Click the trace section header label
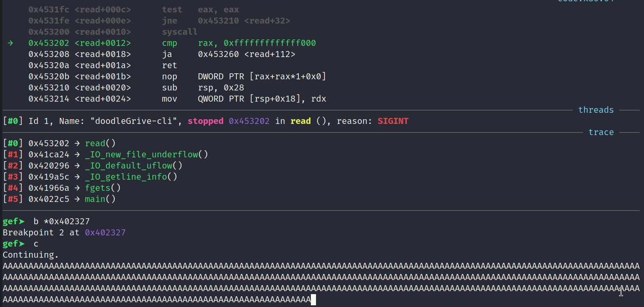The width and height of the screenshot is (644, 307). pyautogui.click(x=601, y=132)
